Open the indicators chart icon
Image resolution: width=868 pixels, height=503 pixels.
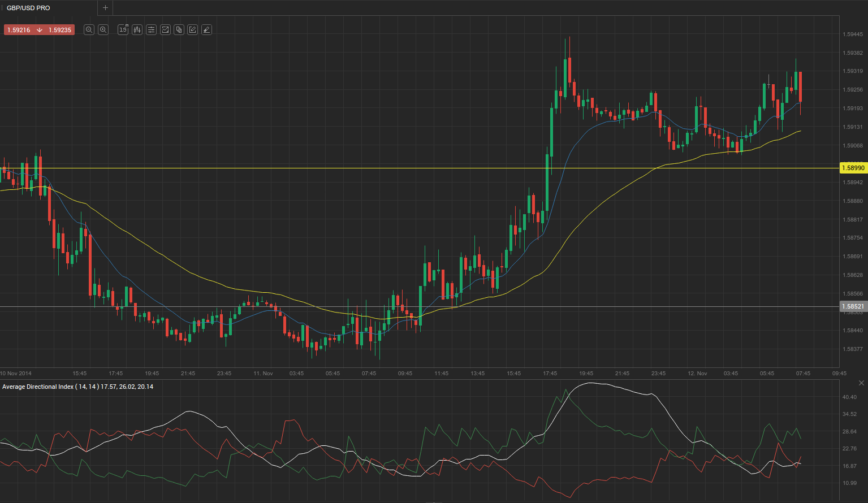(165, 30)
